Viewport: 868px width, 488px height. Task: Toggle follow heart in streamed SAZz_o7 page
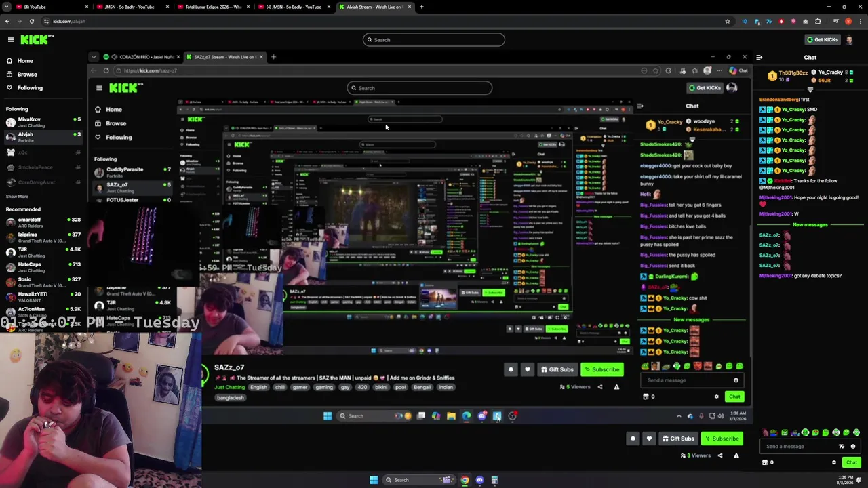tap(527, 369)
